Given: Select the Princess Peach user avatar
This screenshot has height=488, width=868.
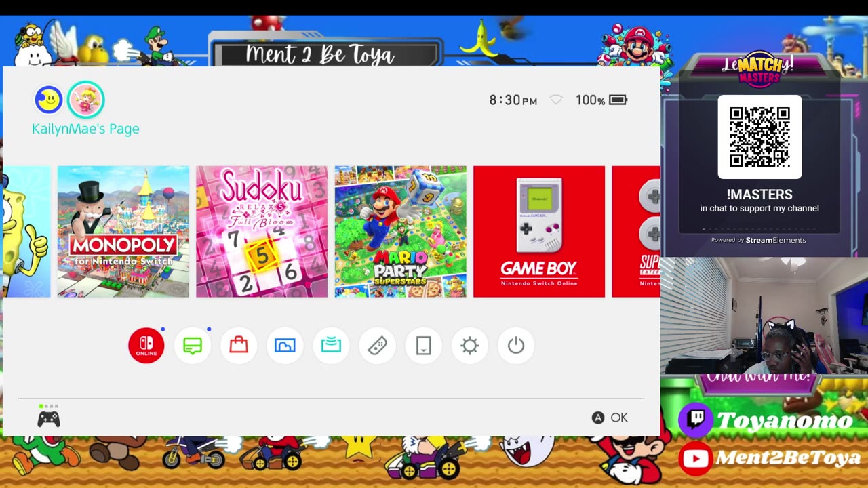Looking at the screenshot, I should [85, 100].
